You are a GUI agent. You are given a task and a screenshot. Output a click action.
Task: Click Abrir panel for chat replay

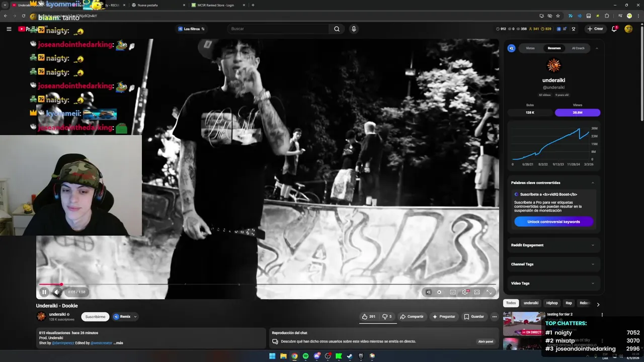coord(486,341)
